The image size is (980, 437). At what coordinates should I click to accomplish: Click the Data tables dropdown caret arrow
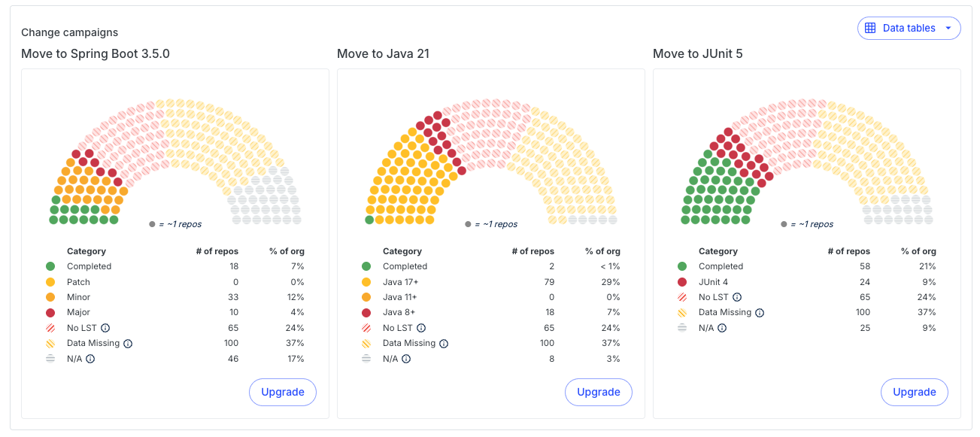948,29
